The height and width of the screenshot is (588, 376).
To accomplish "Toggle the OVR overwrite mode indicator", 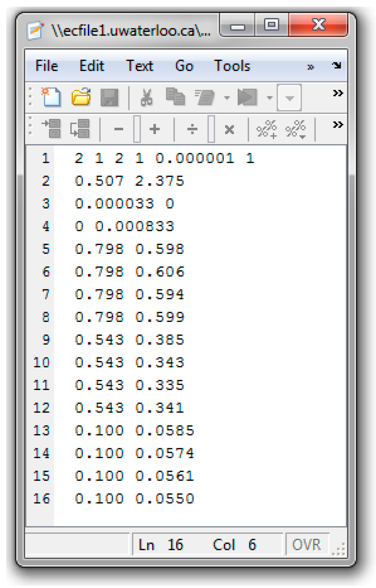I will pos(307,544).
